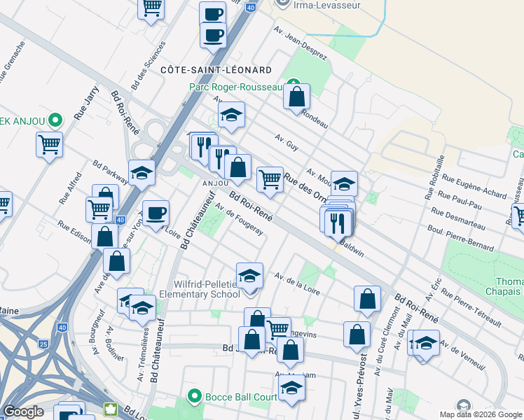The width and height of the screenshot is (524, 420).
Task: Click the EK Anjou green location pin
Action: pos(55,120)
